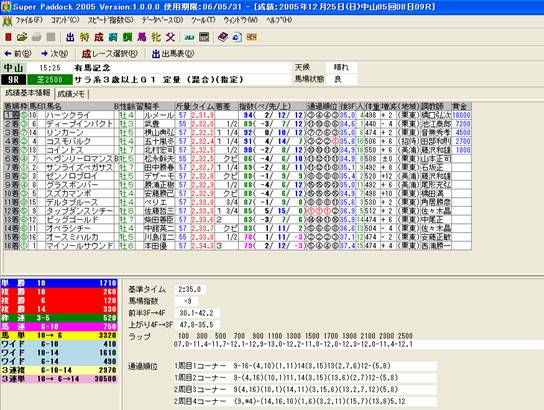
Task: Open the ヘルプ(H) menu
Action: pyautogui.click(x=279, y=20)
